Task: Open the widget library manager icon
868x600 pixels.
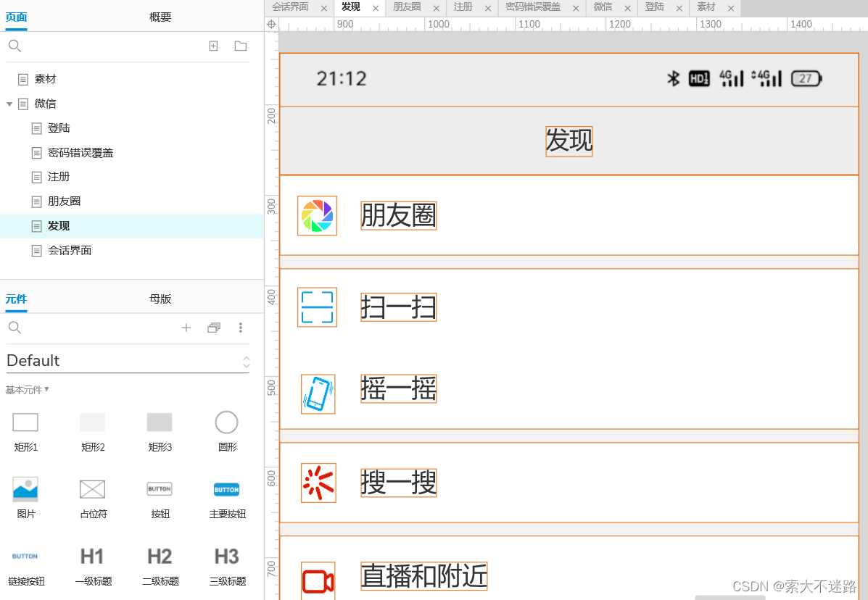Action: (214, 328)
